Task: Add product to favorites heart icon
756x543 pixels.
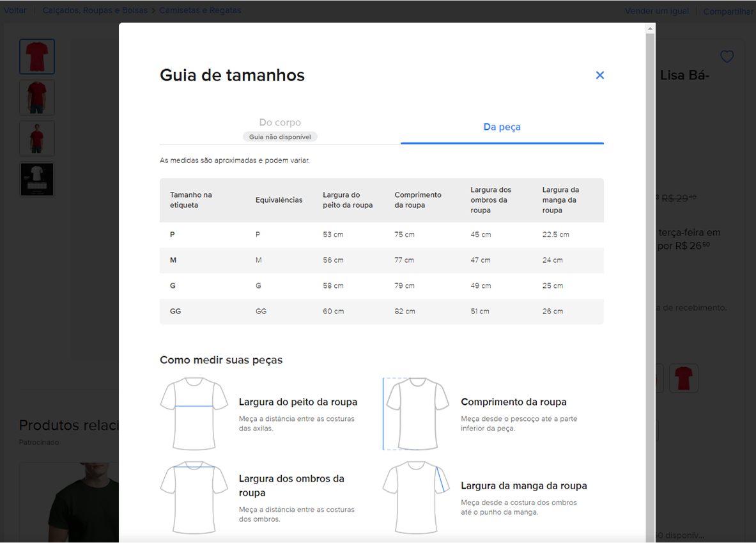Action: (727, 56)
